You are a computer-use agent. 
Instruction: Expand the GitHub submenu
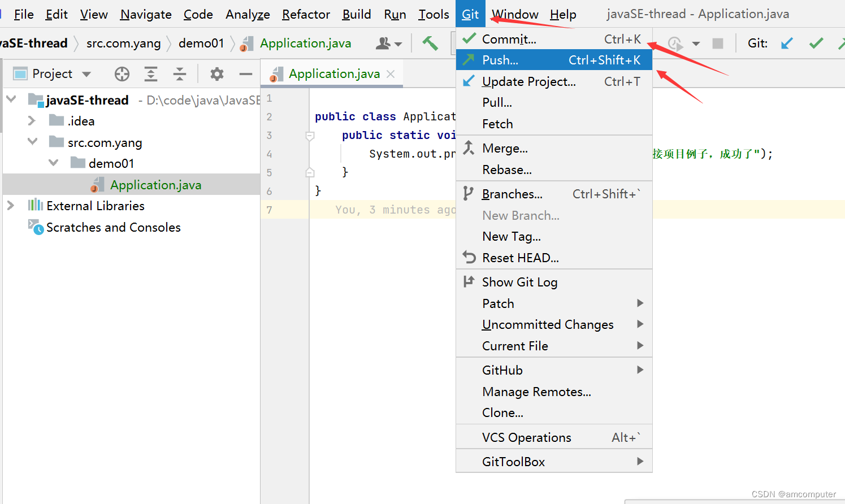pyautogui.click(x=640, y=370)
